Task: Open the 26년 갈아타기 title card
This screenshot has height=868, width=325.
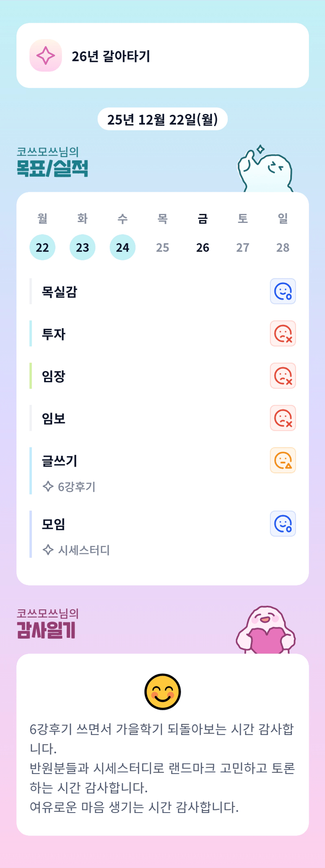Action: [162, 55]
